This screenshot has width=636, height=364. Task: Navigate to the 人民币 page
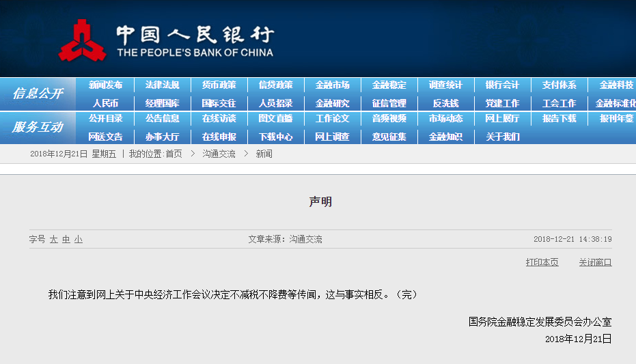point(105,104)
